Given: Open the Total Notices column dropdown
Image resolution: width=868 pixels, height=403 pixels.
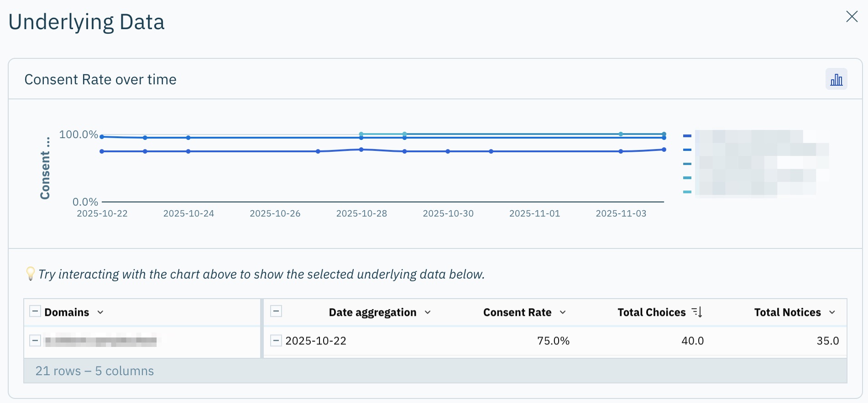Looking at the screenshot, I should pos(832,312).
